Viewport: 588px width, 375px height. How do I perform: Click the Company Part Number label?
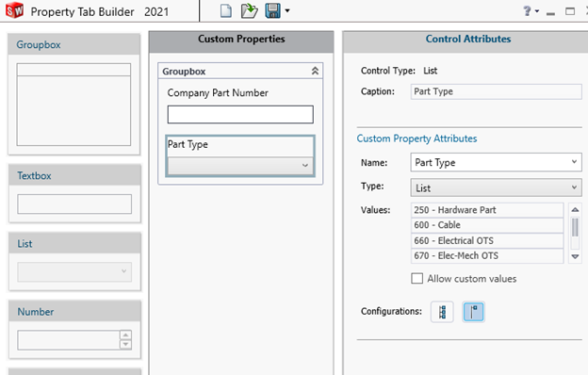pyautogui.click(x=218, y=92)
